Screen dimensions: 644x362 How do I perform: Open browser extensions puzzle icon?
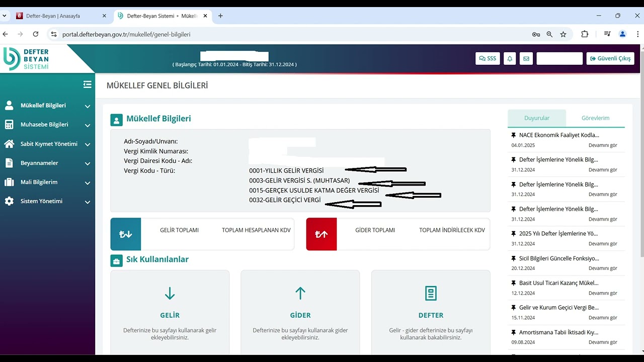coord(585,34)
